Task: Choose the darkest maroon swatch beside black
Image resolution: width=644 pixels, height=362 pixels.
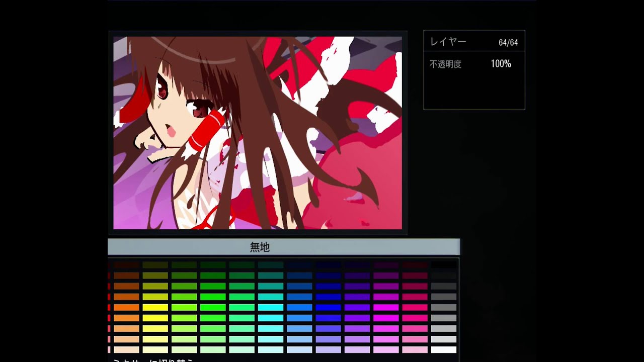Action: click(x=415, y=265)
